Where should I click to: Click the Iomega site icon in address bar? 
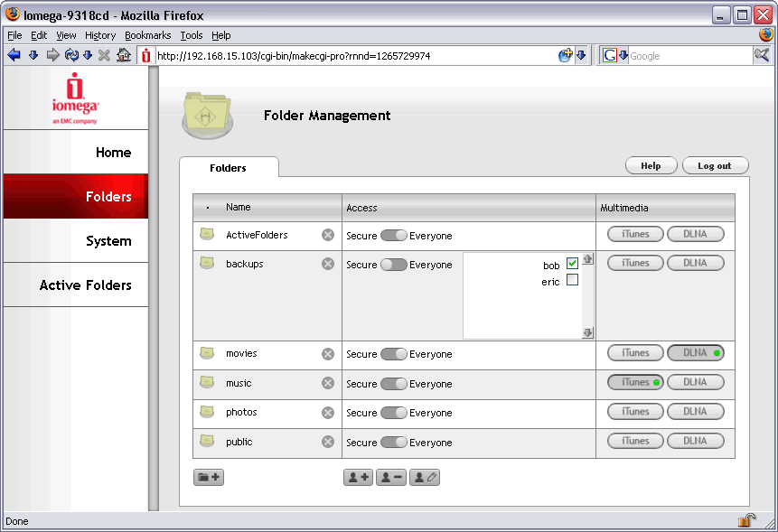point(145,55)
